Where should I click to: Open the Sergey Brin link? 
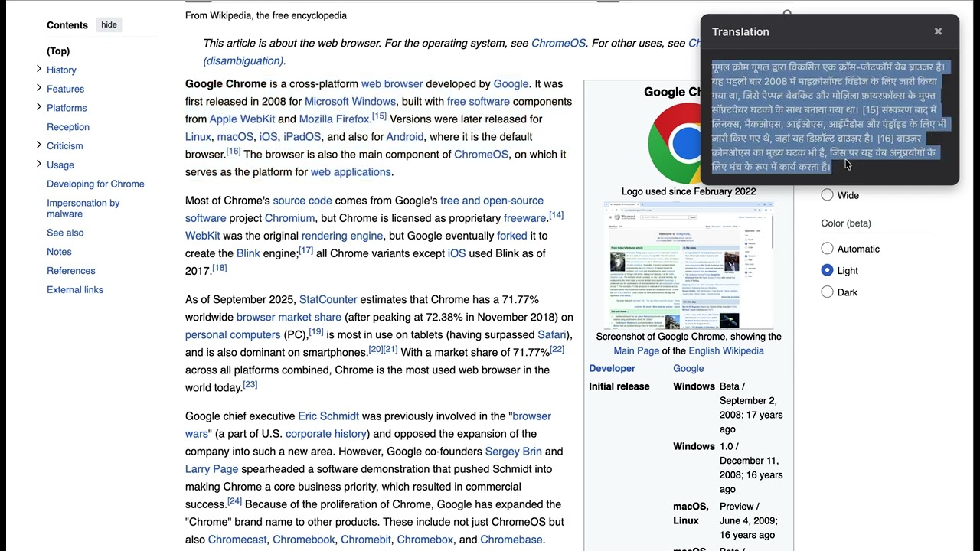point(513,452)
